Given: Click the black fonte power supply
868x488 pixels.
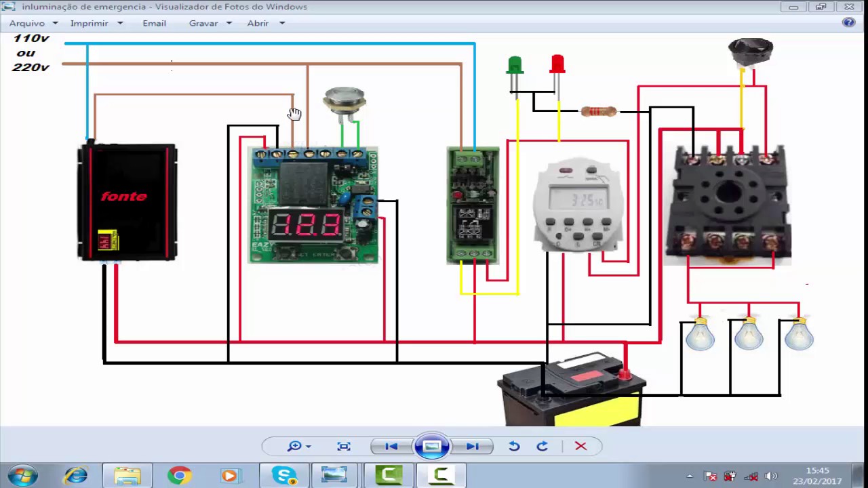Looking at the screenshot, I should [x=127, y=202].
